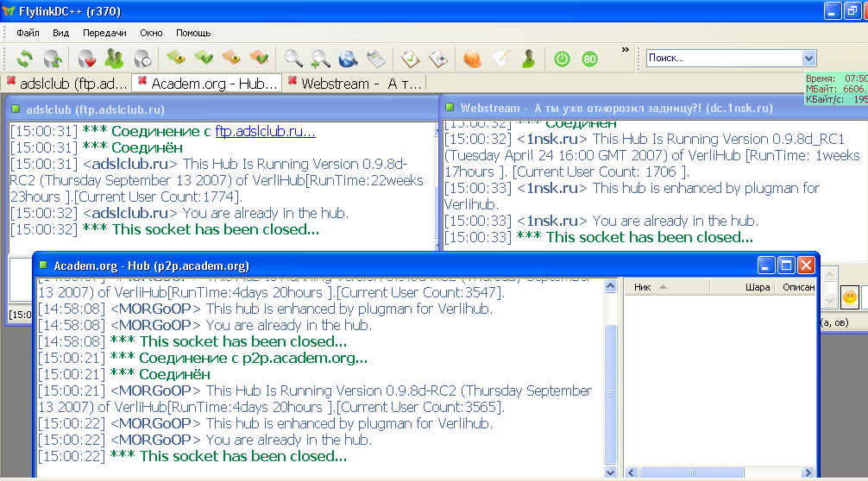The width and height of the screenshot is (868, 481).
Task: Click the orange hard hat toolbar icon
Action: tap(472, 59)
